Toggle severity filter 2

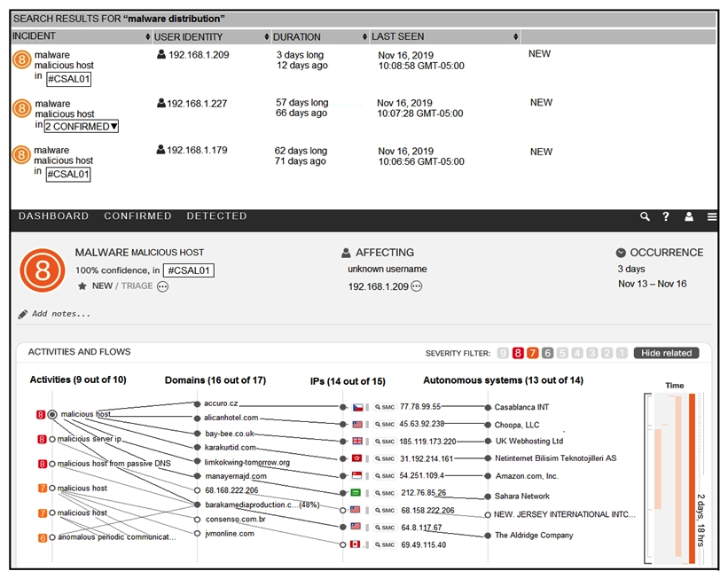[x=607, y=354]
